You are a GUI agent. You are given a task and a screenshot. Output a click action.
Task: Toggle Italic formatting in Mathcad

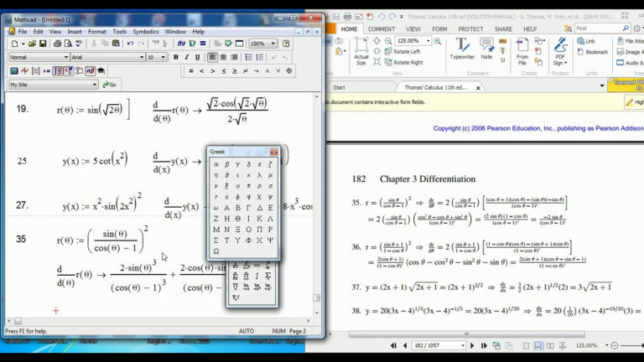point(186,57)
